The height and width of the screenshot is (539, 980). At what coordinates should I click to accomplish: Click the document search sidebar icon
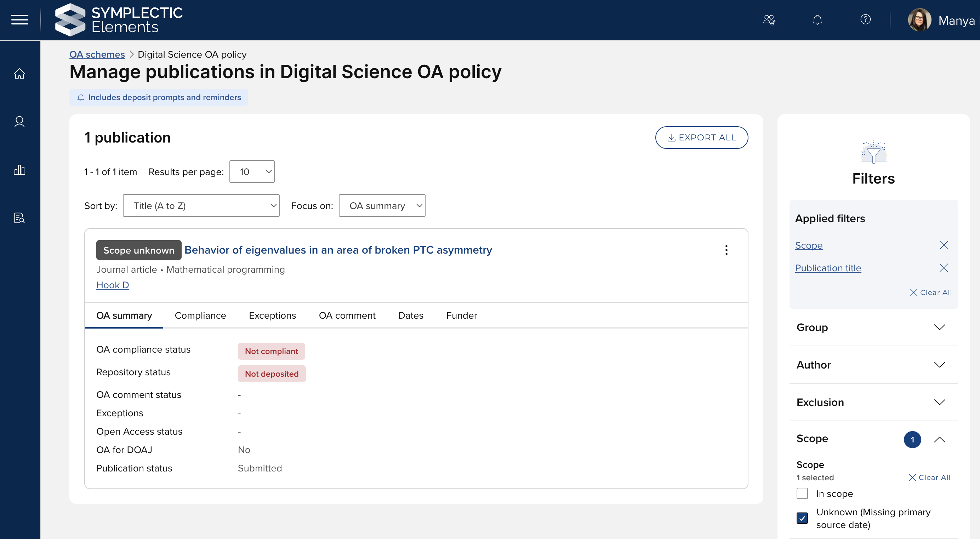click(19, 218)
